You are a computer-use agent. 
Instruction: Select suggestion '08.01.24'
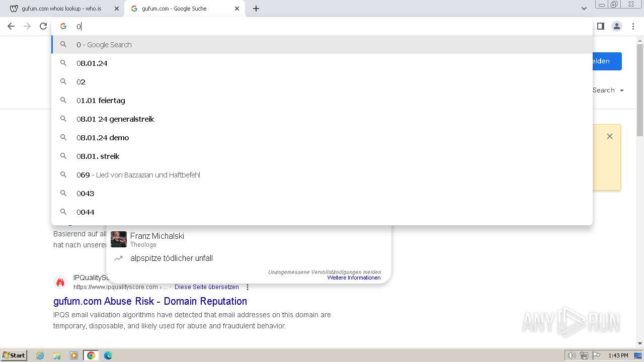(322, 63)
